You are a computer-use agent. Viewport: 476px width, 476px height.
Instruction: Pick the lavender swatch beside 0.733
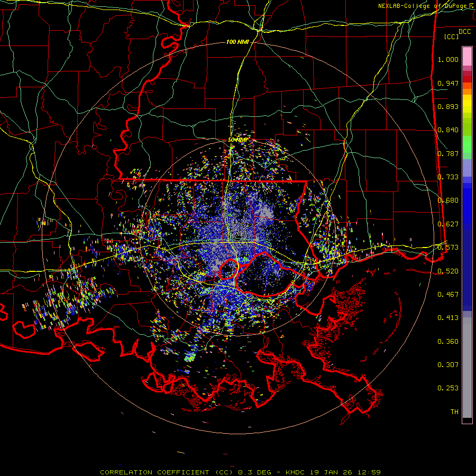[x=467, y=168]
